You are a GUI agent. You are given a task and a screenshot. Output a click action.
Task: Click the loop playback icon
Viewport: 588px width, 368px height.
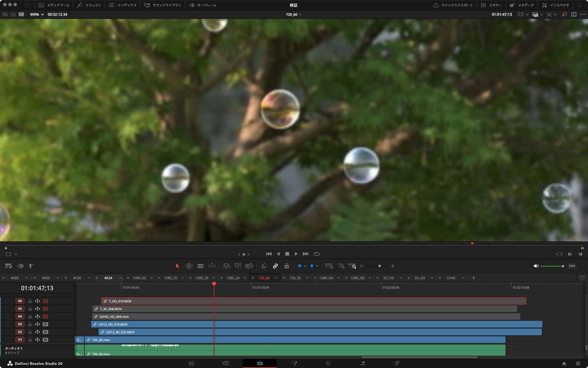coord(317,254)
